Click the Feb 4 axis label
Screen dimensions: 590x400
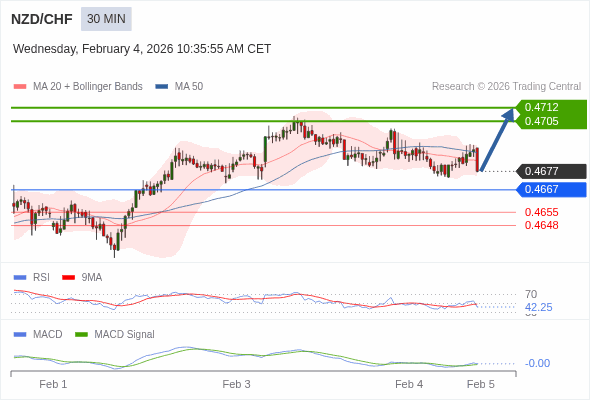pos(409,385)
